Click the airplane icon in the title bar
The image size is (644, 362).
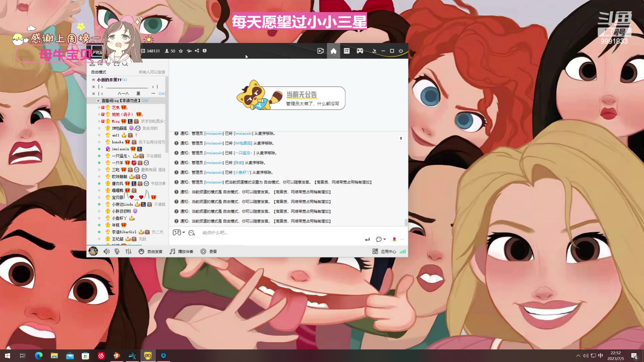click(189, 51)
